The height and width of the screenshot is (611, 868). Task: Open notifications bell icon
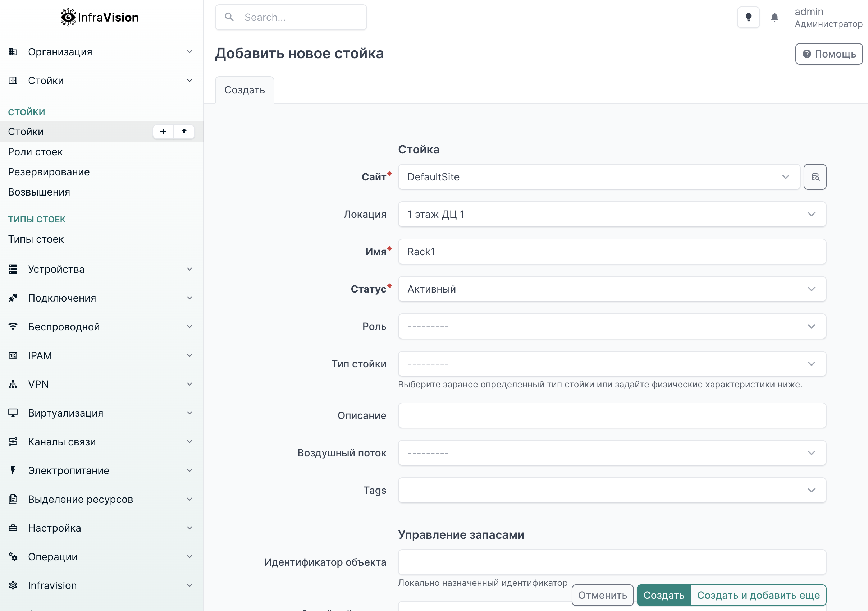(774, 17)
